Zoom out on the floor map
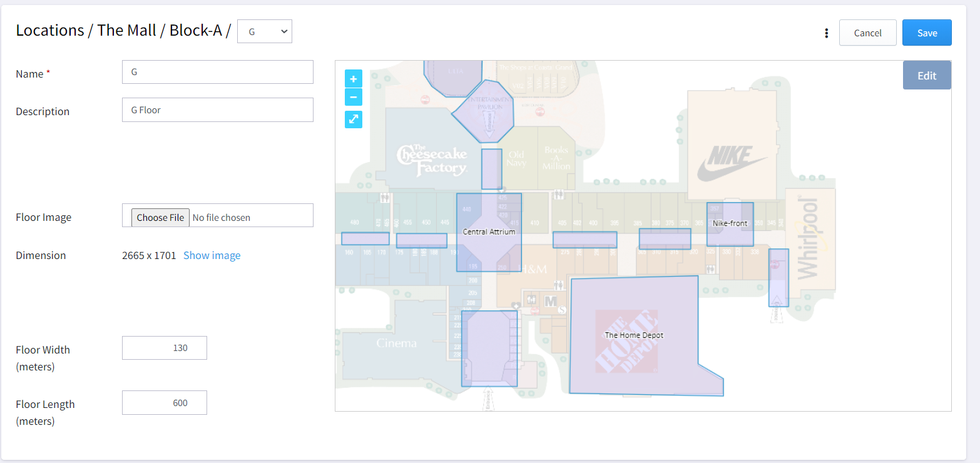 pos(353,97)
